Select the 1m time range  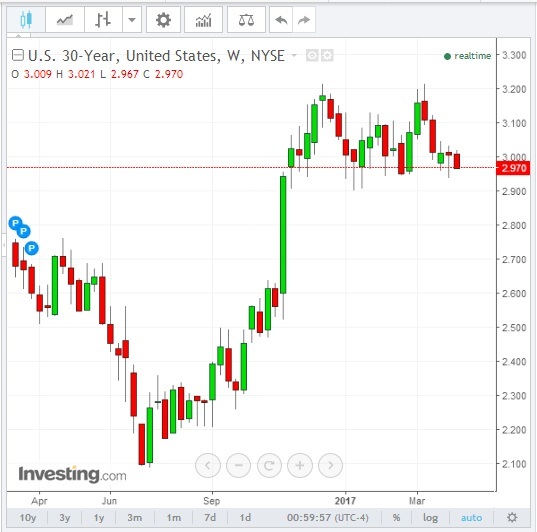(174, 517)
